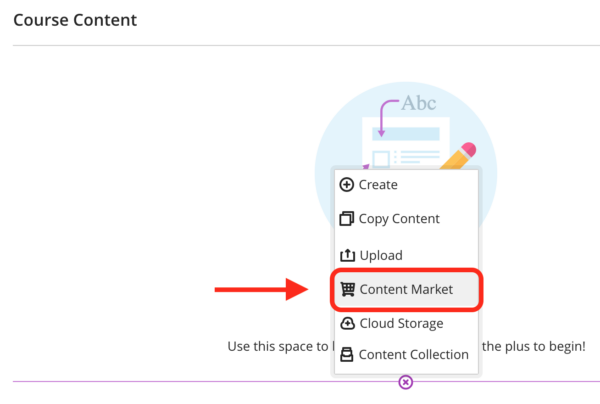Open the Content Market menu label
This screenshot has height=404, width=600.
pyautogui.click(x=406, y=289)
